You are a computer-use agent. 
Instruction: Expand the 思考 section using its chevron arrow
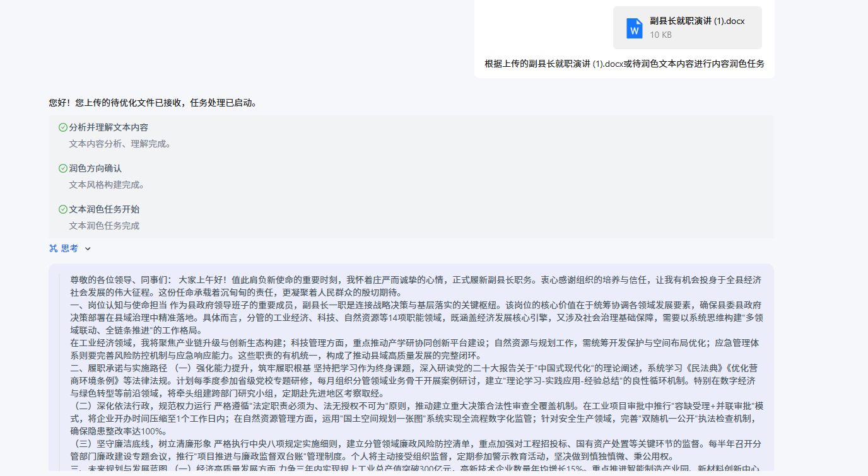88,248
